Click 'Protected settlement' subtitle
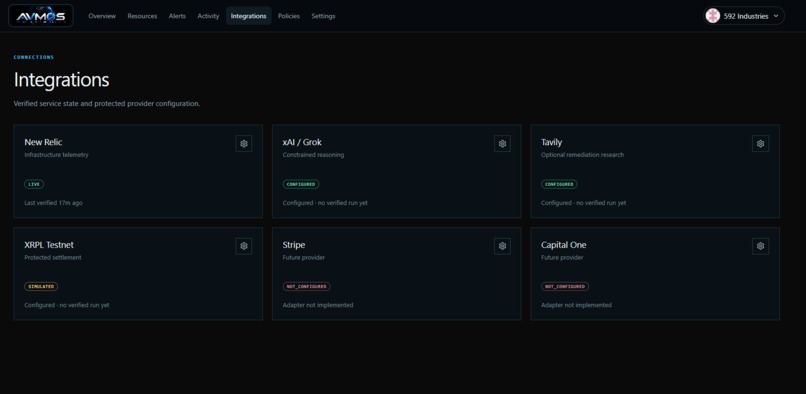 [52, 257]
